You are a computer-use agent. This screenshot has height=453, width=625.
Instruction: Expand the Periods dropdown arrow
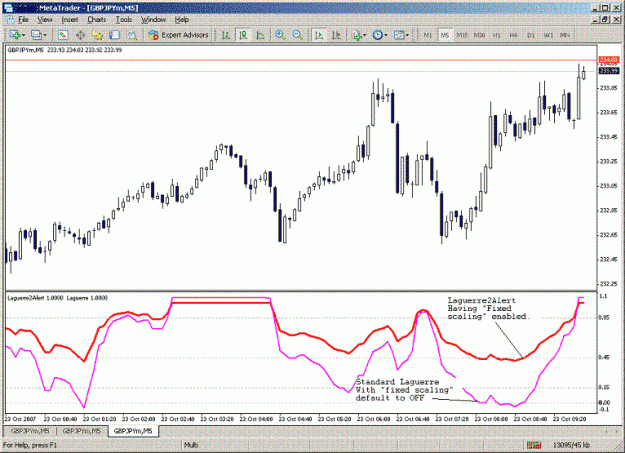pos(386,35)
